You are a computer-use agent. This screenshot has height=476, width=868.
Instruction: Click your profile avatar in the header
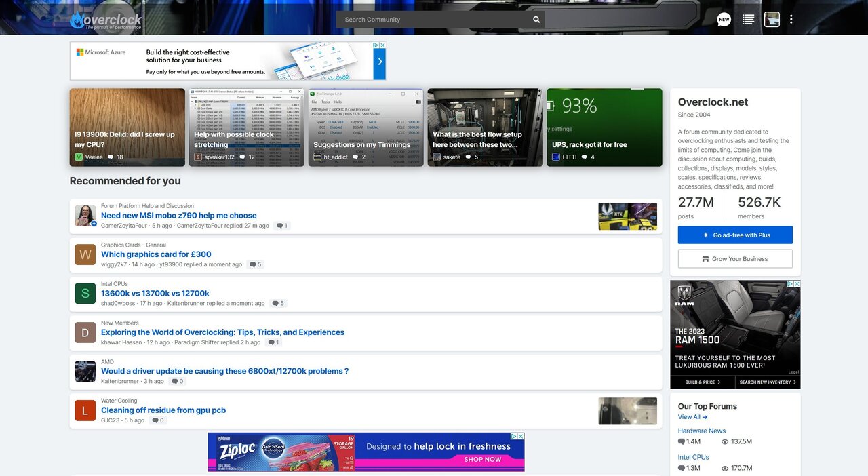point(772,19)
